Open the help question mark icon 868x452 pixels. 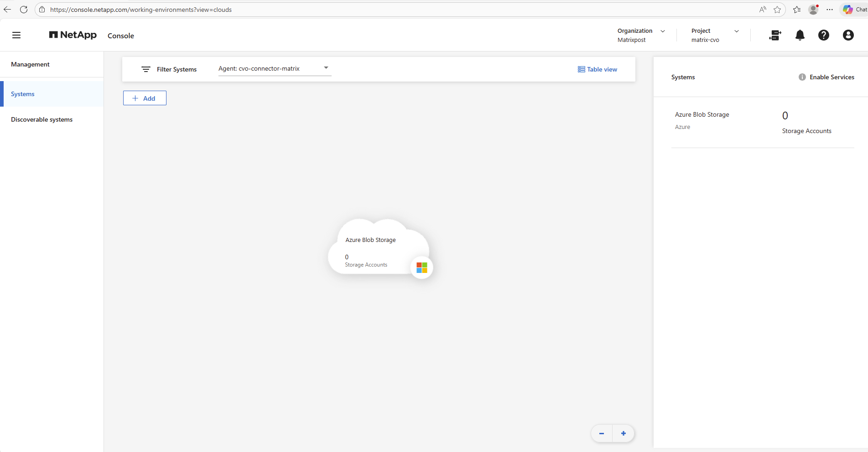pyautogui.click(x=823, y=35)
